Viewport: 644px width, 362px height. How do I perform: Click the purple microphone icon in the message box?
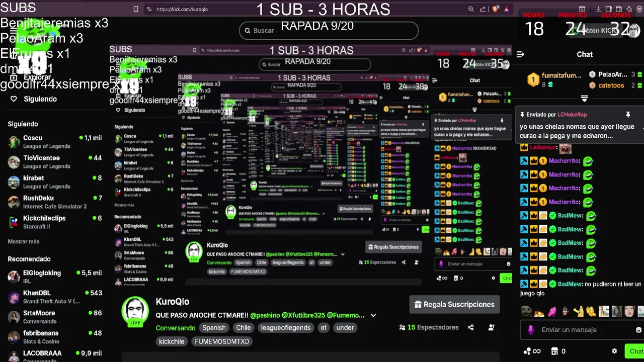(530, 330)
